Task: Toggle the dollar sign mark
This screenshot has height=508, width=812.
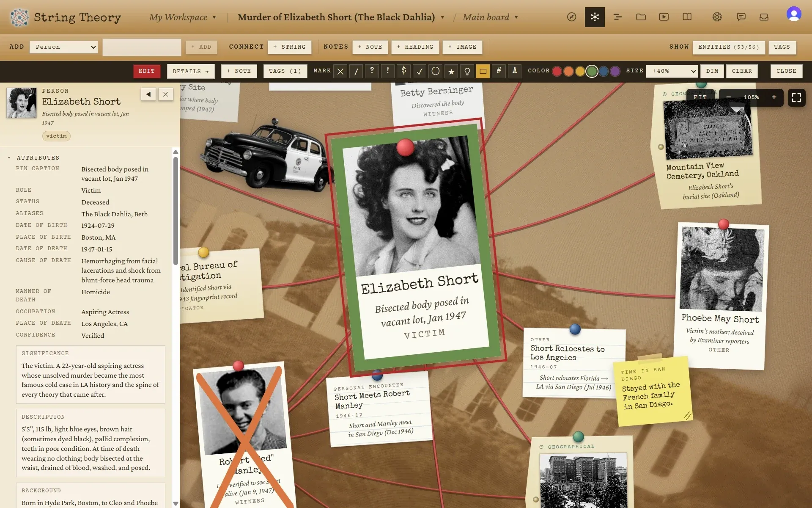Action: [x=403, y=71]
